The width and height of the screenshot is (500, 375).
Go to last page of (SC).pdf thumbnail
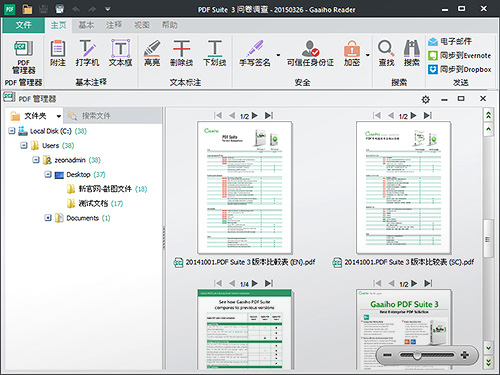click(x=427, y=116)
